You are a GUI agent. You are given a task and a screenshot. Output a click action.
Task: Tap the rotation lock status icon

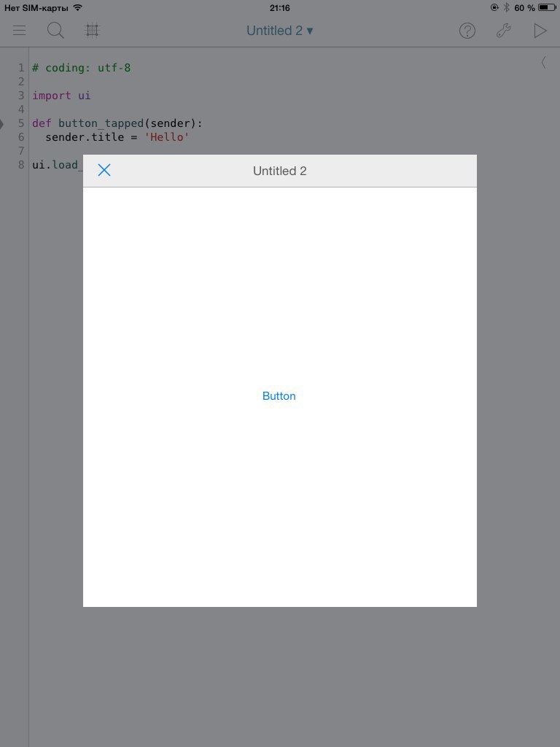[495, 7]
